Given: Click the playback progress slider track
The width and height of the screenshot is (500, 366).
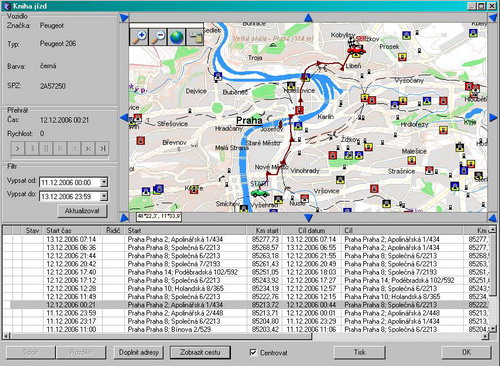Looking at the screenshot, I should coord(60,158).
